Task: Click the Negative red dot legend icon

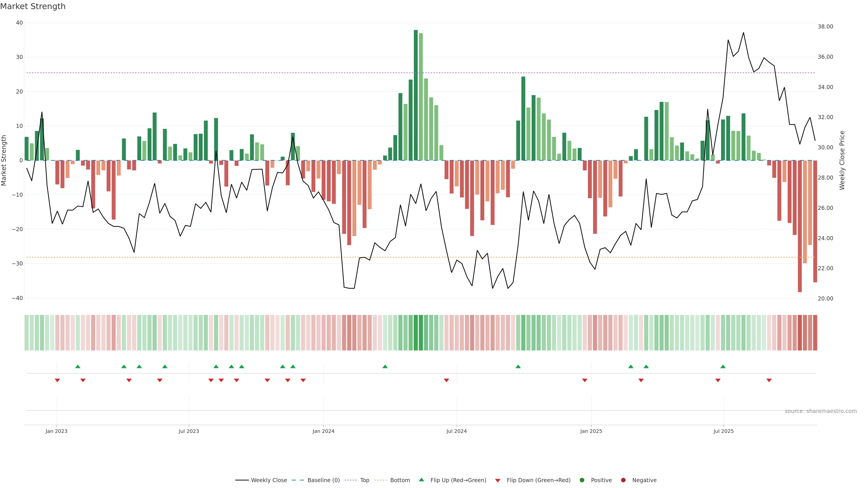Action: pyautogui.click(x=623, y=480)
